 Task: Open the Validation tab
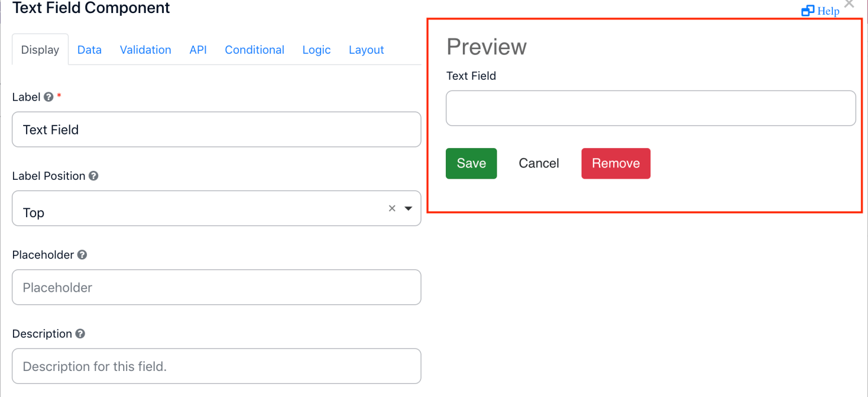145,50
